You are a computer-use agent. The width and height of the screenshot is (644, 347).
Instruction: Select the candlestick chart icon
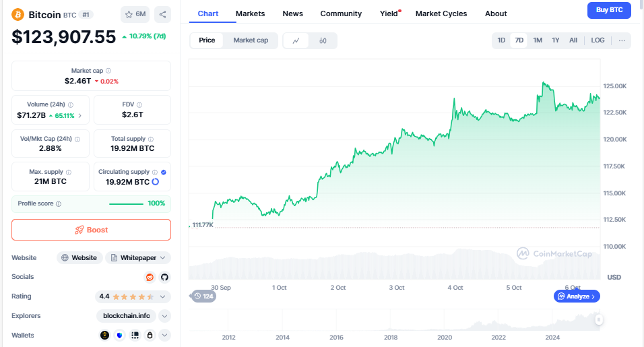tap(323, 40)
